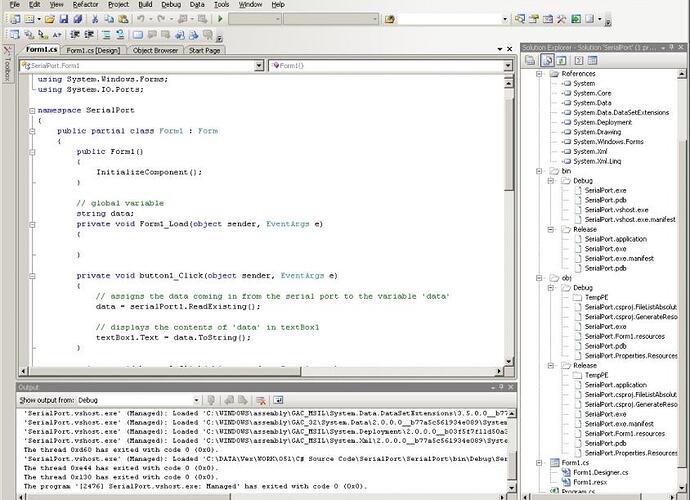Click the Undo arrow icon

(141, 19)
